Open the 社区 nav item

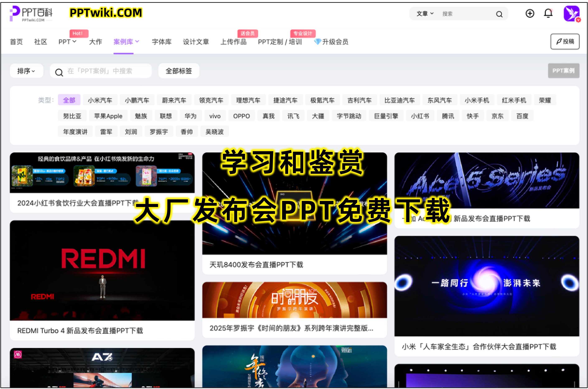click(x=41, y=42)
